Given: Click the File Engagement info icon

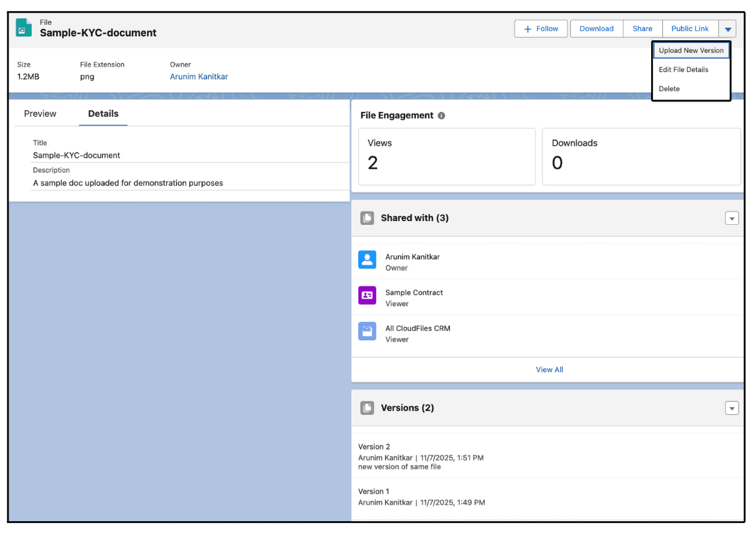Looking at the screenshot, I should tap(441, 115).
